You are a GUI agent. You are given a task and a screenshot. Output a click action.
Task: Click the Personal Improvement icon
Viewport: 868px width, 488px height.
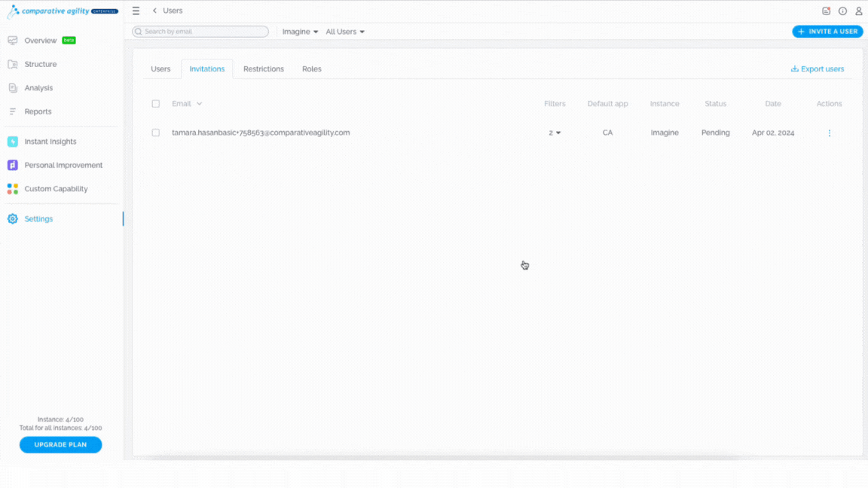pos(13,165)
